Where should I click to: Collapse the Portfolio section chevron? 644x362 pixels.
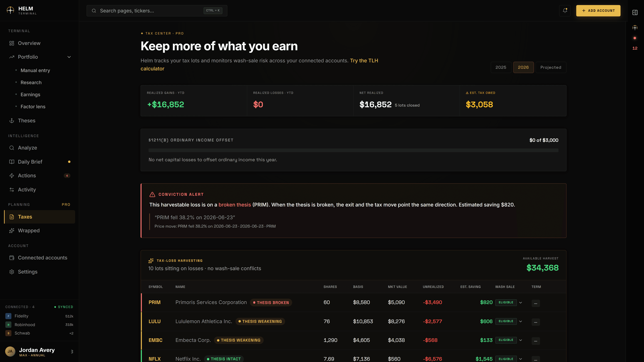(69, 57)
